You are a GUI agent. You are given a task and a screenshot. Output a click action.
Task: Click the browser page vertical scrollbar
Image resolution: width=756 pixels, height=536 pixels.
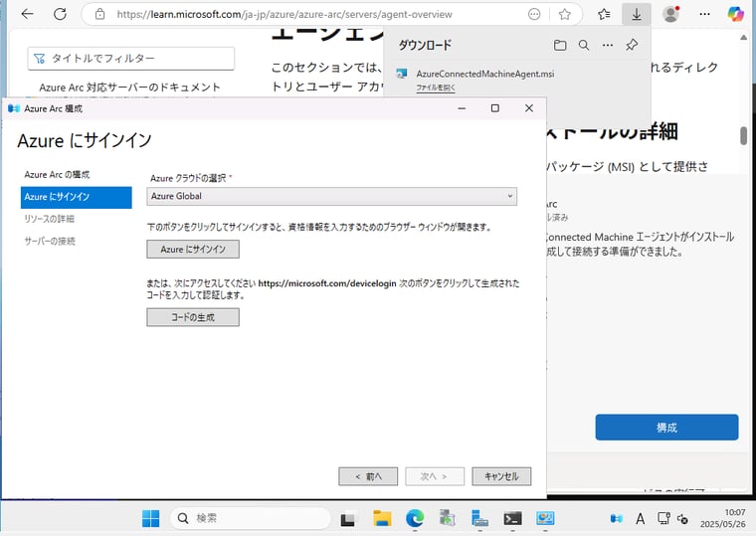coord(743,135)
